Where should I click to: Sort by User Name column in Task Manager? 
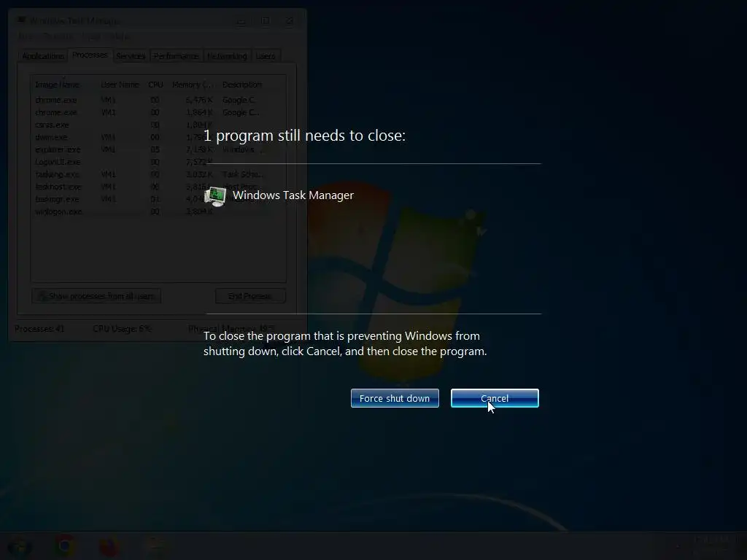(120, 85)
